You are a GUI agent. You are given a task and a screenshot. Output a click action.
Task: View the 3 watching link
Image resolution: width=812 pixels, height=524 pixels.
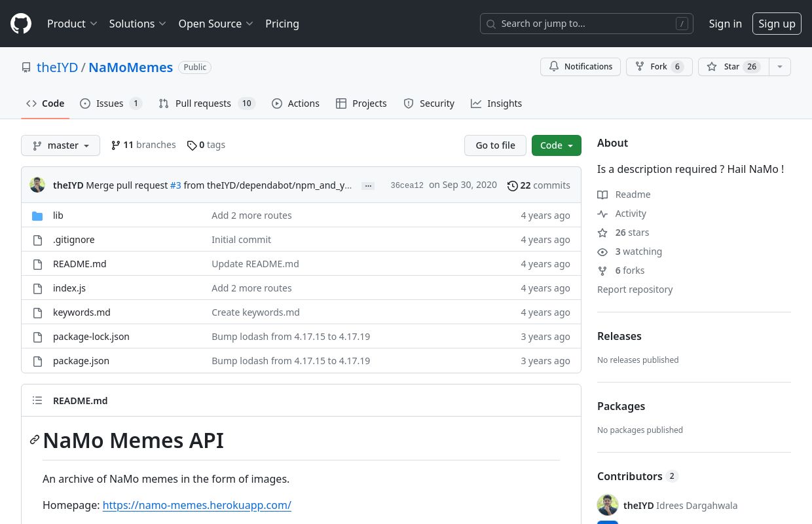coord(630,252)
